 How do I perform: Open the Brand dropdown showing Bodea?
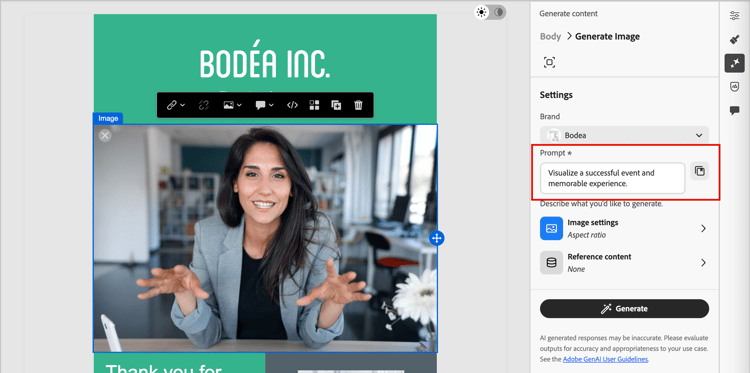624,135
